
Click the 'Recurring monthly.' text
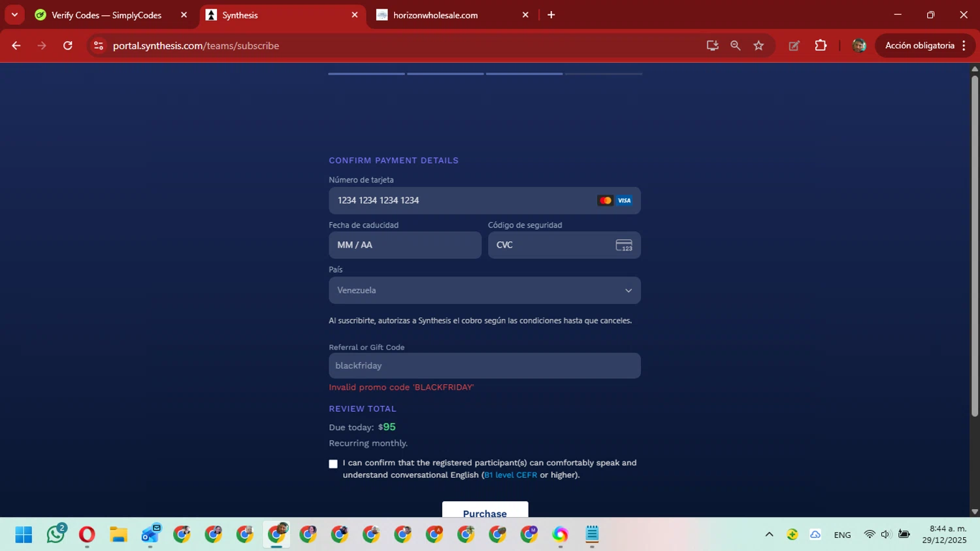368,443
